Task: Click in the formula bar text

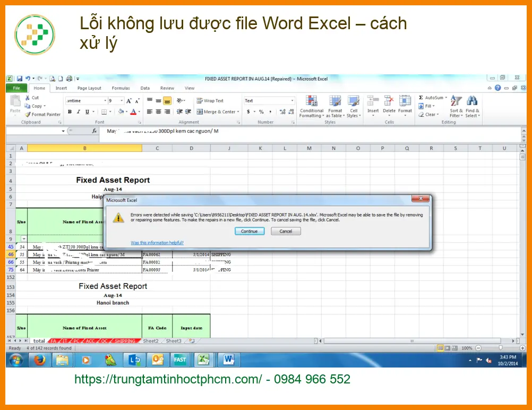Action: 163,131
